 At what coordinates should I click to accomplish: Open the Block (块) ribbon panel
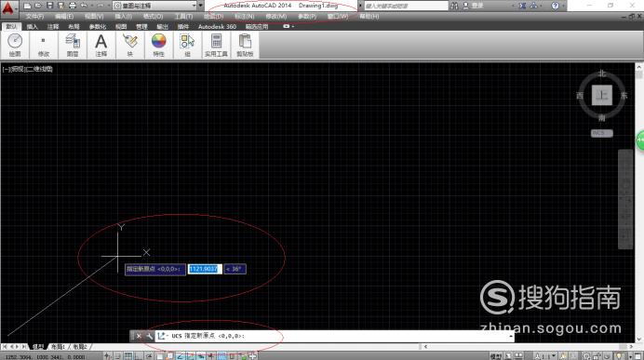(129, 46)
